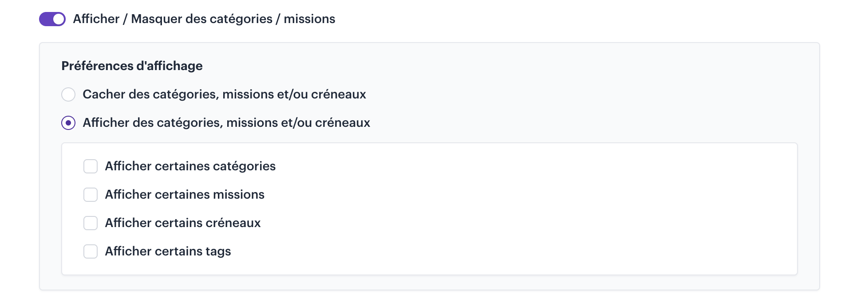Click the 'Afficher des catégories, missions et/ou créneaux' text

click(x=226, y=123)
